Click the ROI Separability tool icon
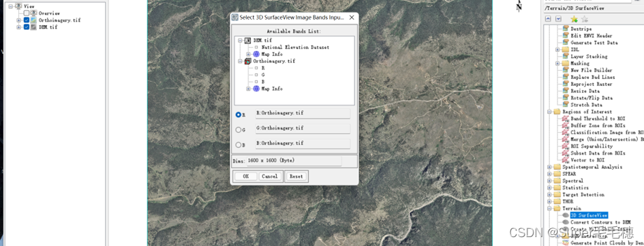 (x=566, y=147)
